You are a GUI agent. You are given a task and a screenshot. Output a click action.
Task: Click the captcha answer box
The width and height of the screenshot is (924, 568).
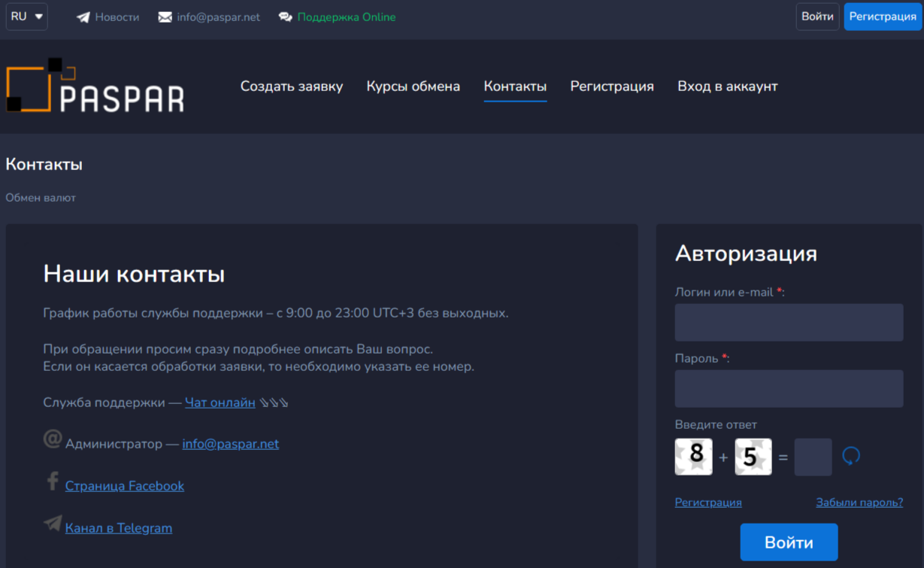(813, 457)
